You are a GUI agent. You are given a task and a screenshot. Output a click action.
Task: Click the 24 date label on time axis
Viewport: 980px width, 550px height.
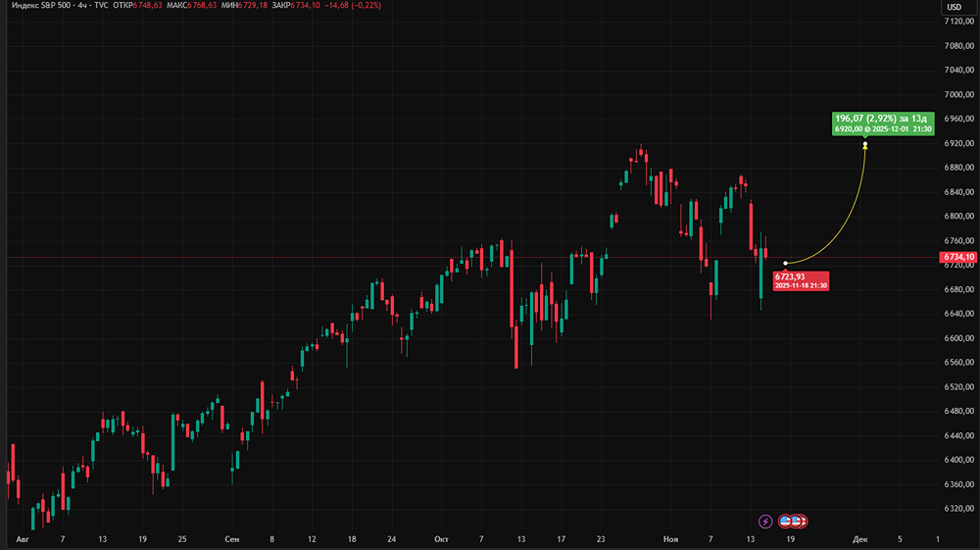(x=392, y=539)
